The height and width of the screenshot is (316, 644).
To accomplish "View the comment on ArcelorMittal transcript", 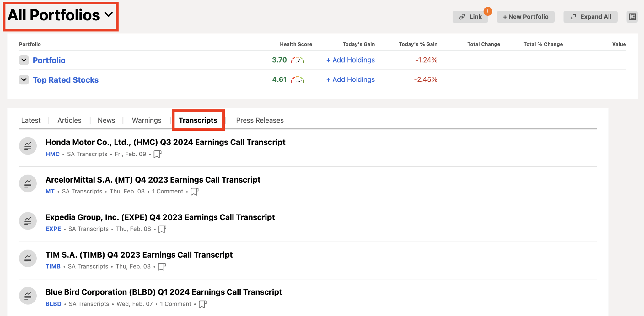I will pyautogui.click(x=168, y=191).
